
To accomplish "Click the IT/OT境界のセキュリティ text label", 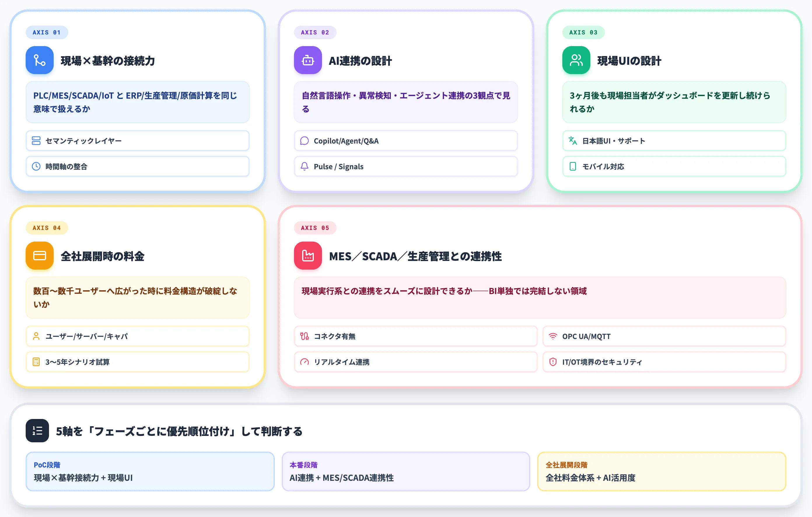I will tap(602, 362).
